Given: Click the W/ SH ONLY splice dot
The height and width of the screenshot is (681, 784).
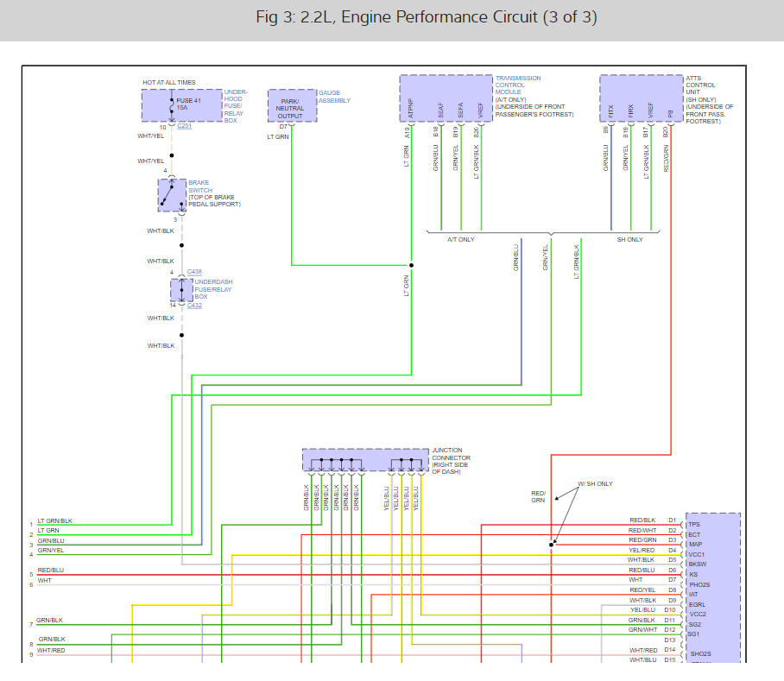Looking at the screenshot, I should 552,545.
